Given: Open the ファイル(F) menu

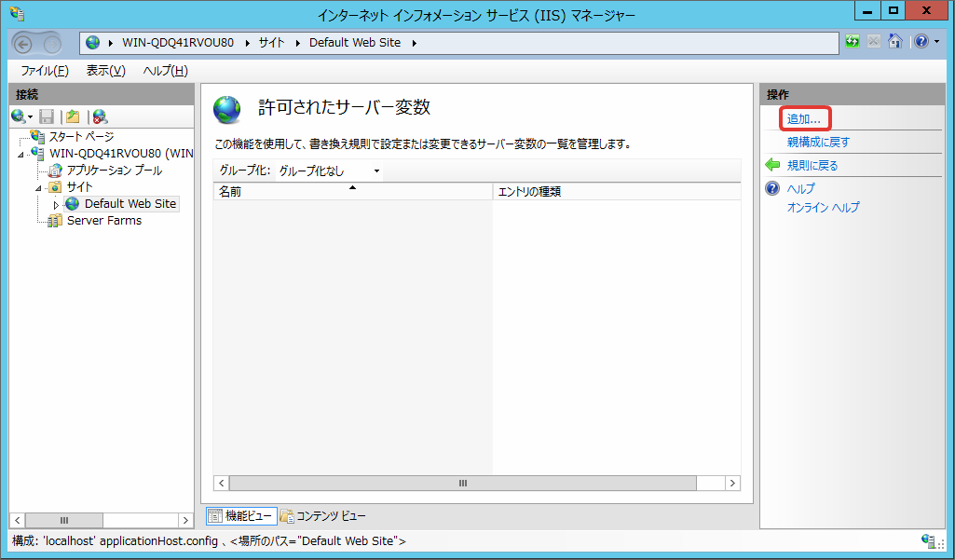Looking at the screenshot, I should coord(45,71).
